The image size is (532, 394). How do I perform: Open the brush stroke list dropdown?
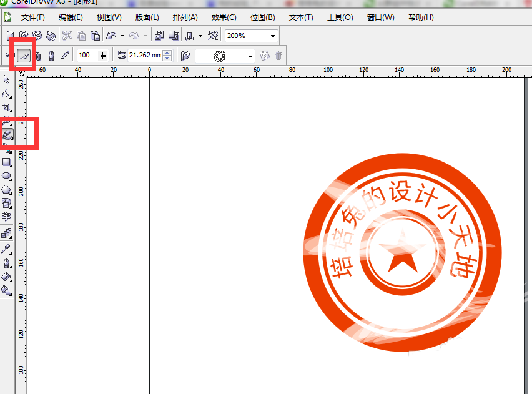249,56
